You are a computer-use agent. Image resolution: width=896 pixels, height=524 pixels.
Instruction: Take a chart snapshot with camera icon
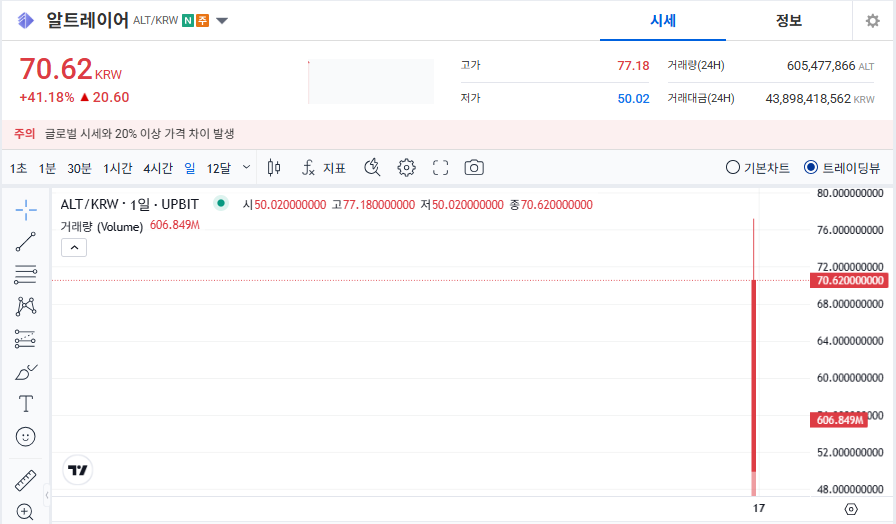[474, 168]
